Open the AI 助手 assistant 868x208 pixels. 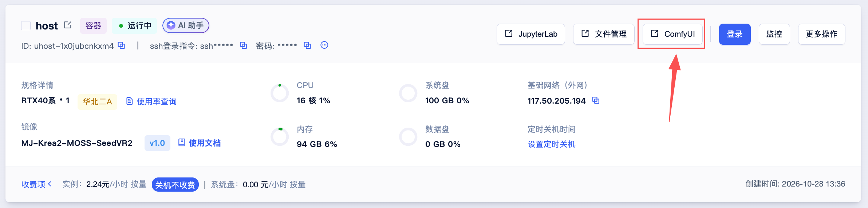point(186,25)
